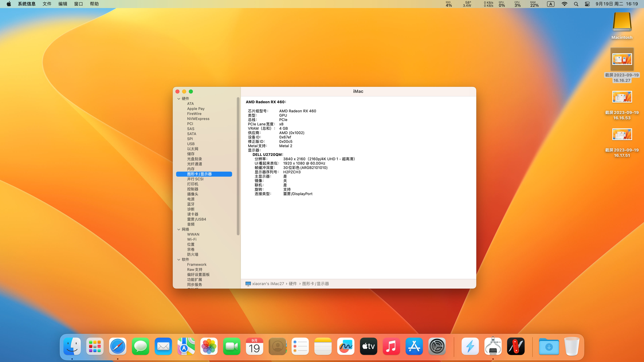Image resolution: width=644 pixels, height=362 pixels.
Task: Open Launchpad from the dock
Action: (x=95, y=346)
